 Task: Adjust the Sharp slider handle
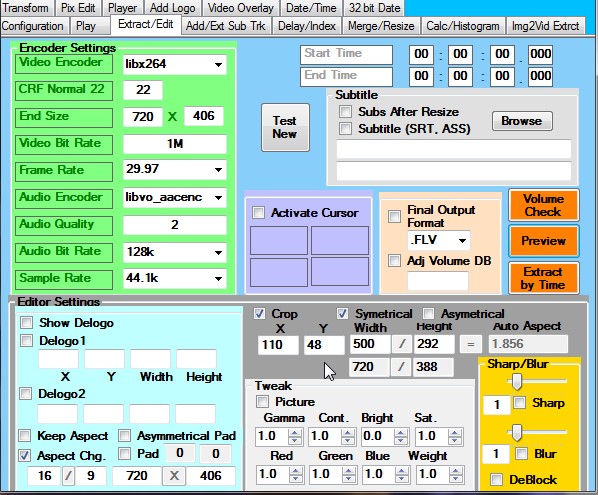pyautogui.click(x=516, y=381)
